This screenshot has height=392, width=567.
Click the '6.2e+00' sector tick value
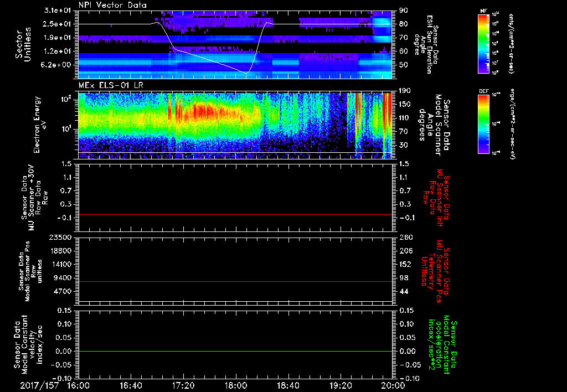click(x=57, y=65)
